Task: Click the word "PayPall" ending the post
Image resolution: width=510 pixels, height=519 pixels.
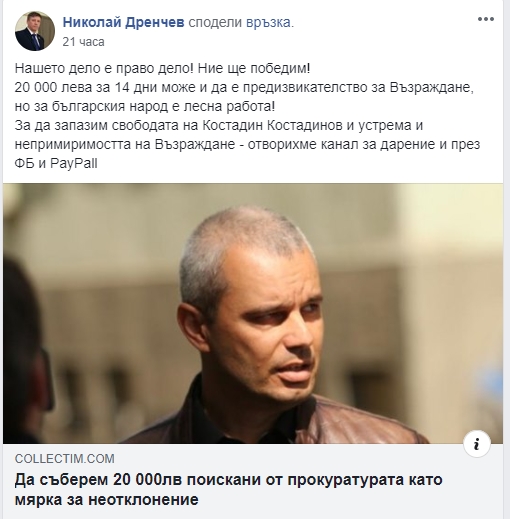Action: [x=74, y=164]
